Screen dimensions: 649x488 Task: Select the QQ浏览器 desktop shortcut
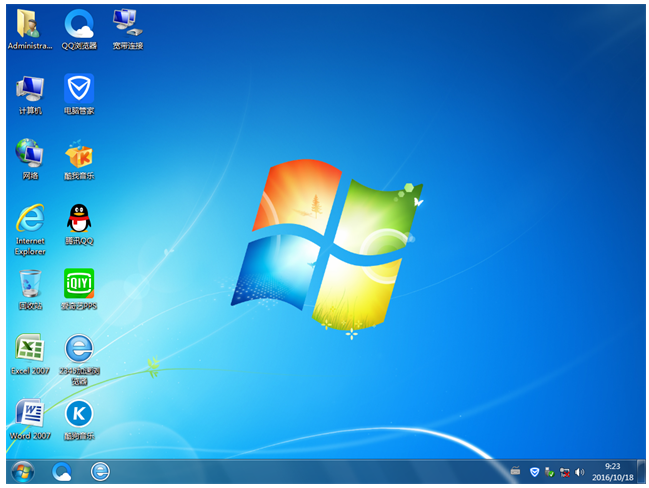tap(79, 24)
